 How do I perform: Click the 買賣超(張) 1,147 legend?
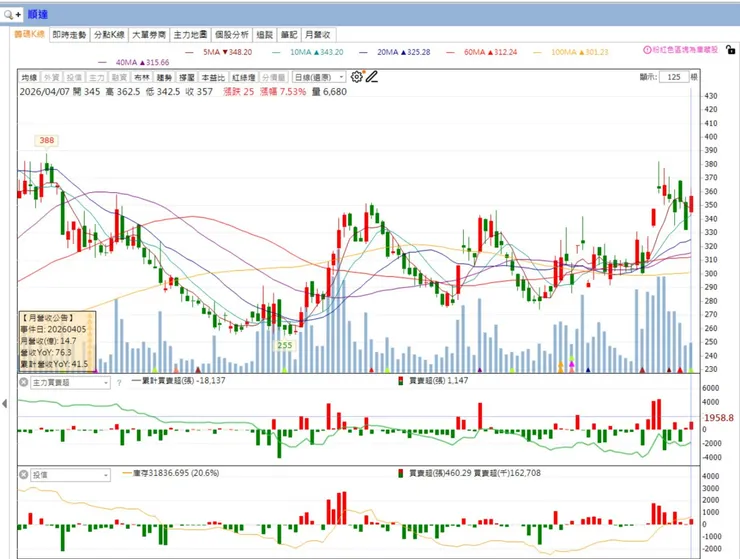[x=433, y=381]
